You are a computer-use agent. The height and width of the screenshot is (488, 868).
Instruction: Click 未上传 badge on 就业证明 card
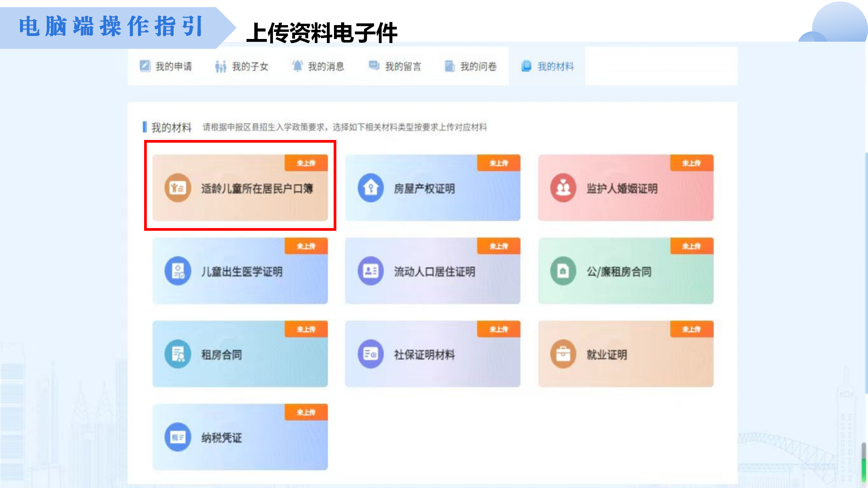click(691, 329)
